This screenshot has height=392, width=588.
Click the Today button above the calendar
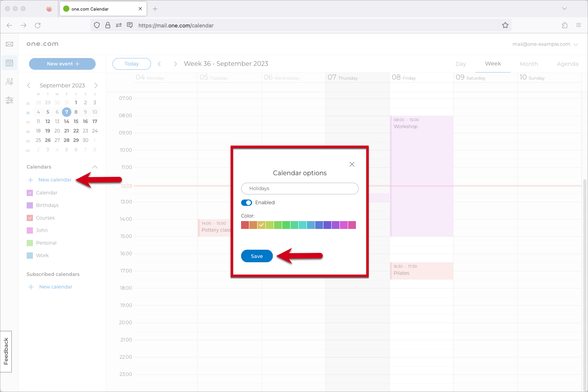(131, 64)
